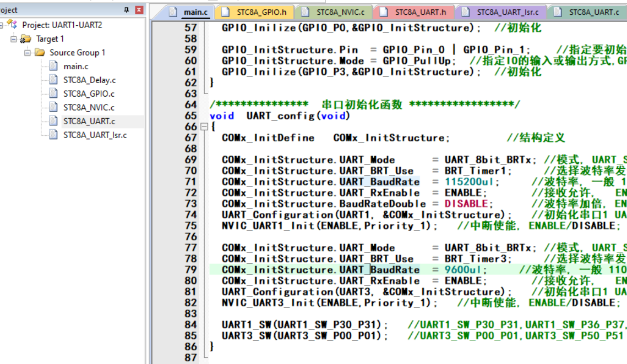Select the Source Group 1 folder
The width and height of the screenshot is (627, 364).
click(x=77, y=52)
